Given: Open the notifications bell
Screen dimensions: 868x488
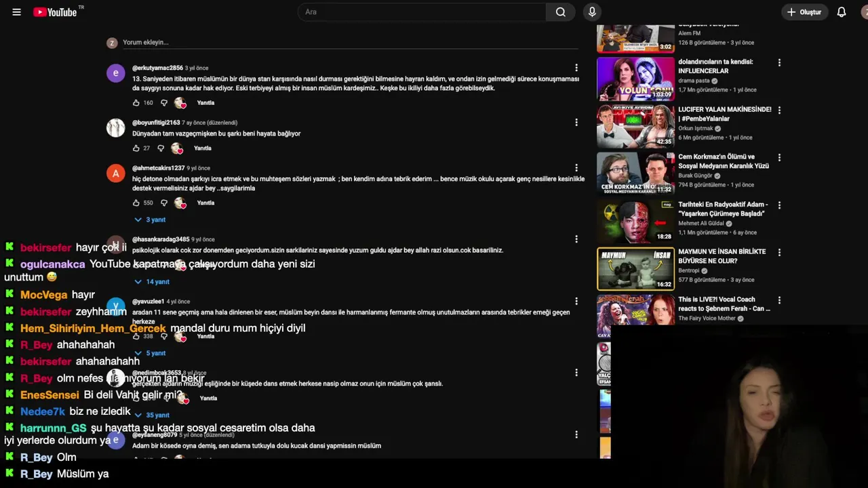Looking at the screenshot, I should pos(842,12).
